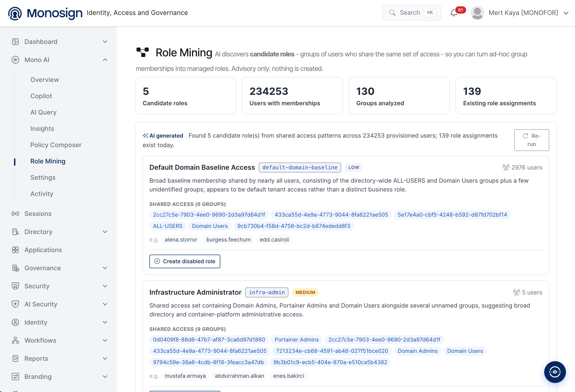Go to AI Query page
Image resolution: width=575 pixels, height=392 pixels.
(43, 112)
